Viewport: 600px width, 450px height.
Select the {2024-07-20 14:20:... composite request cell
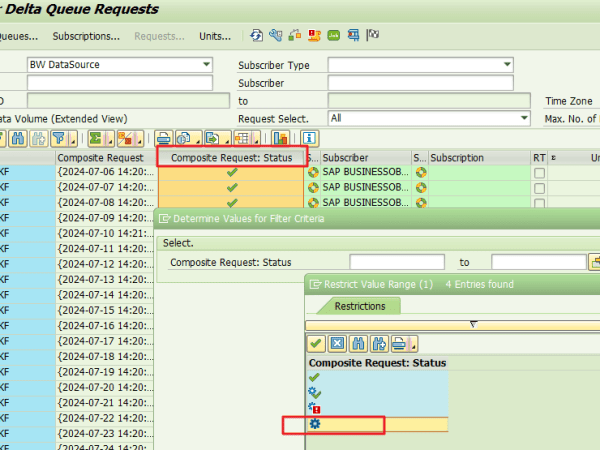[105, 387]
